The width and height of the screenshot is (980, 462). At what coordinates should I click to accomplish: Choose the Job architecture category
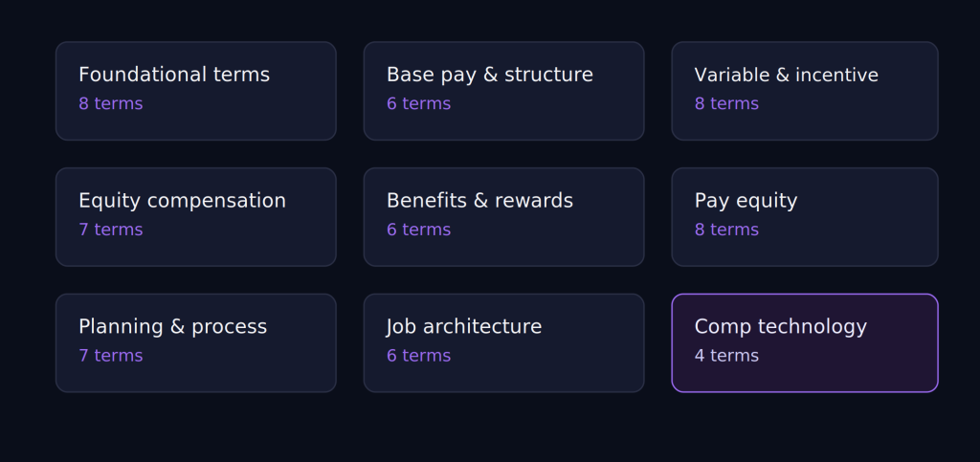click(503, 343)
